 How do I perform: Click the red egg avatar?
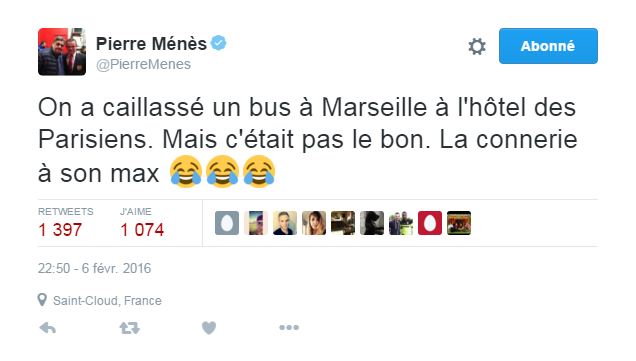(x=430, y=223)
